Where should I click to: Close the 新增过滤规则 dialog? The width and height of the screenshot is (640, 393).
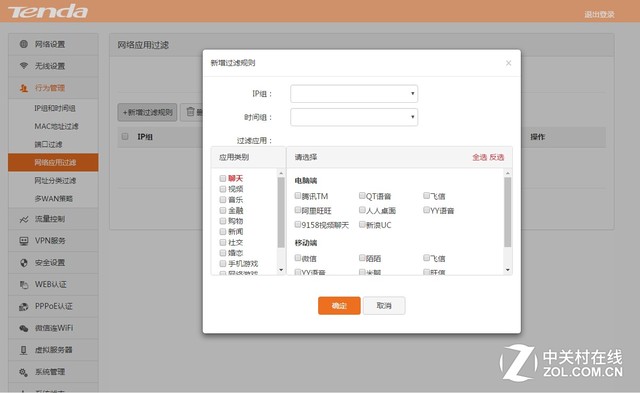tap(508, 63)
